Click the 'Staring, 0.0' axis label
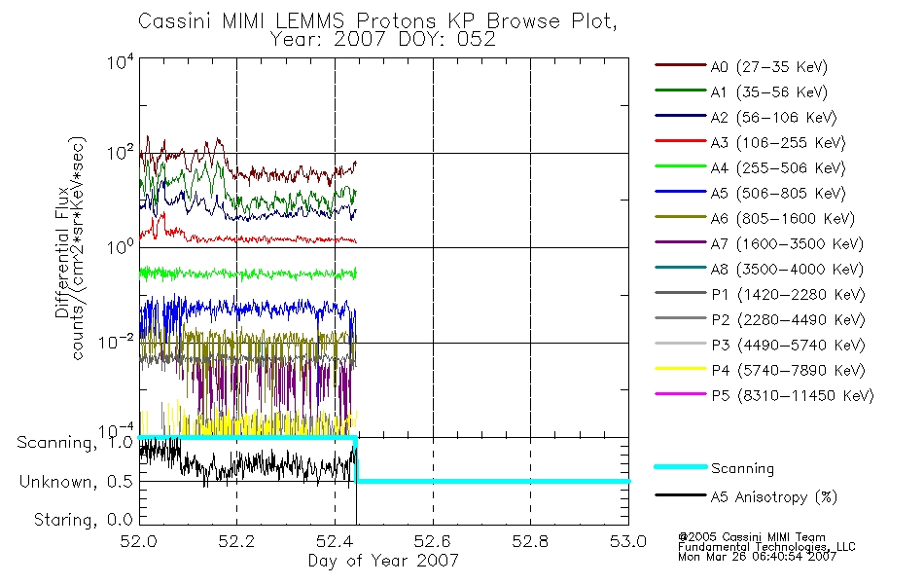Viewport: 924px width, 584px height. pos(83,520)
